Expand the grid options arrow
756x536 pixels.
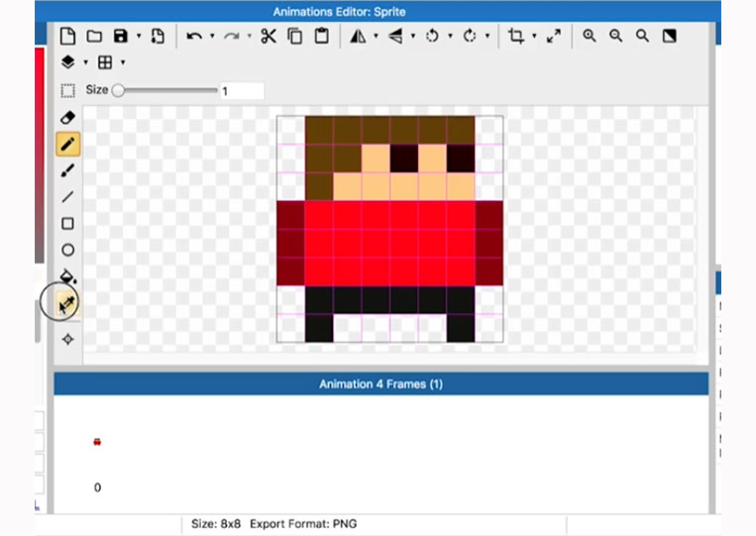click(123, 62)
